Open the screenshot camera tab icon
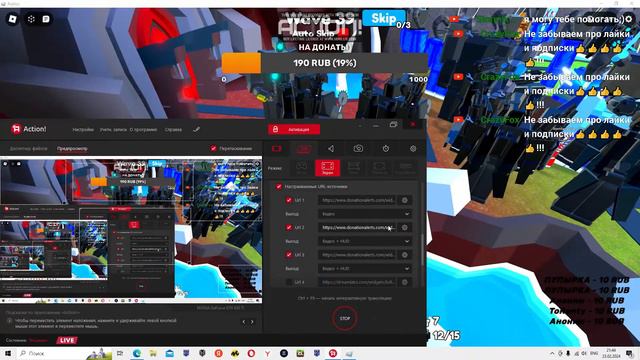This screenshot has width=640, height=360. tap(358, 149)
